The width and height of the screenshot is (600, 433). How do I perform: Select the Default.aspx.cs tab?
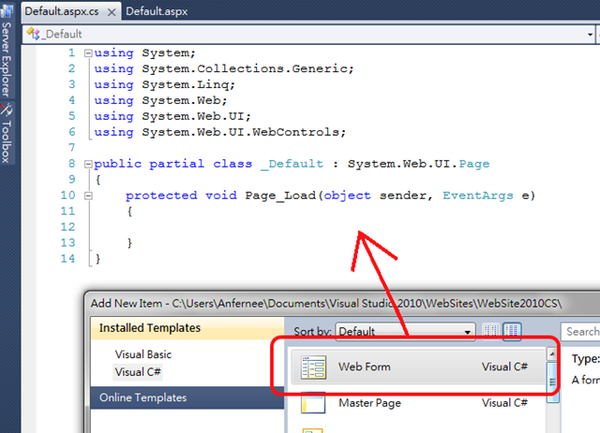[x=62, y=11]
